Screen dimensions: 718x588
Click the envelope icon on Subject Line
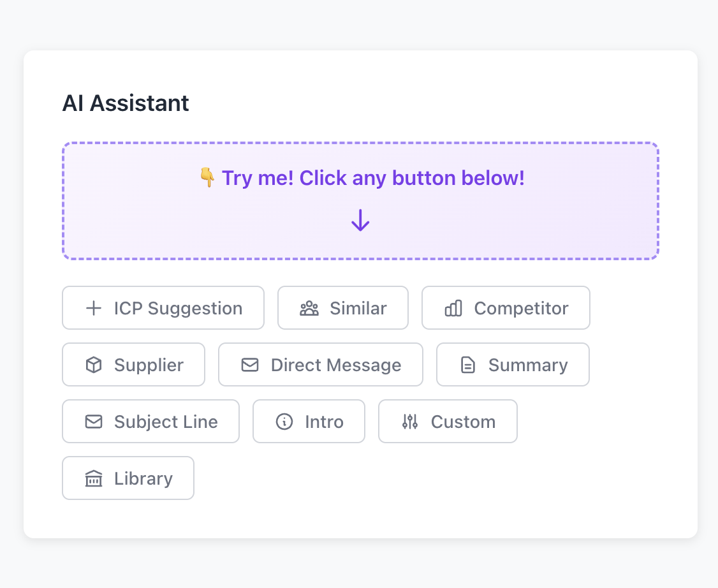(94, 422)
